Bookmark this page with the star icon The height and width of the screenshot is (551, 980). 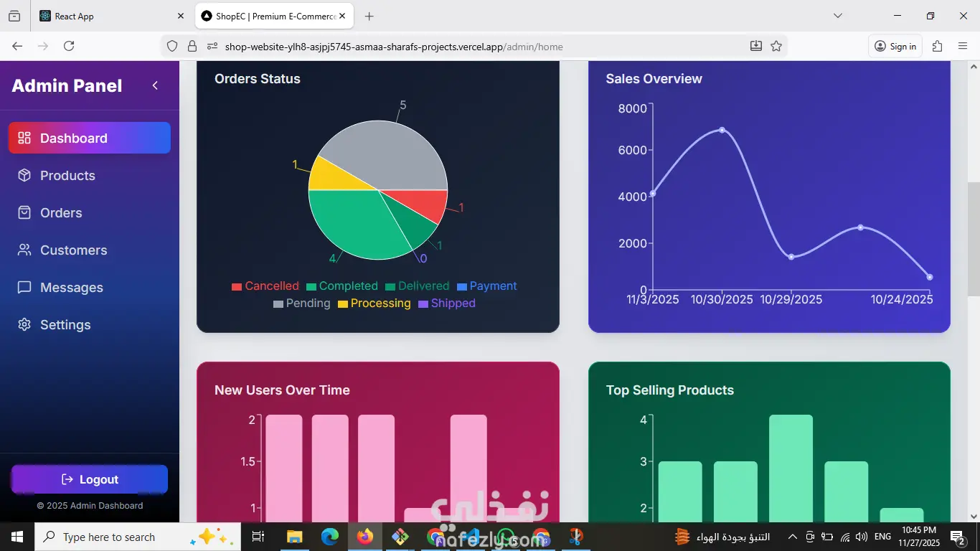776,46
